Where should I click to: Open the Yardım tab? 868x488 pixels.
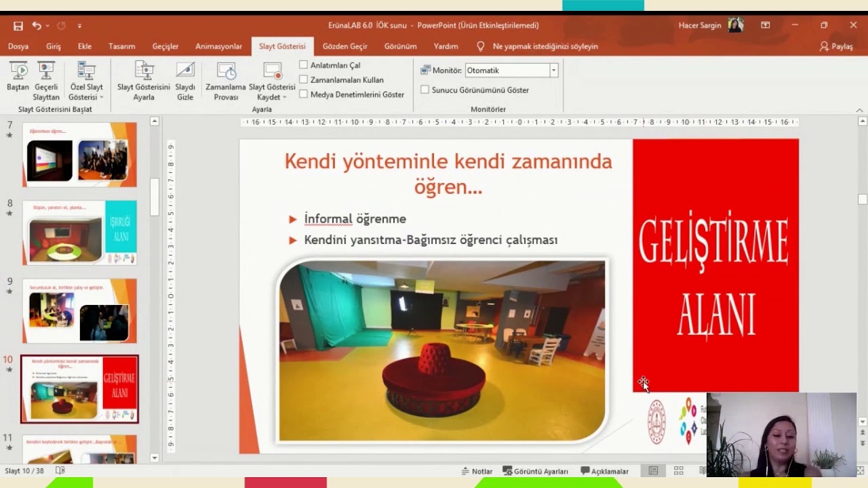point(446,46)
